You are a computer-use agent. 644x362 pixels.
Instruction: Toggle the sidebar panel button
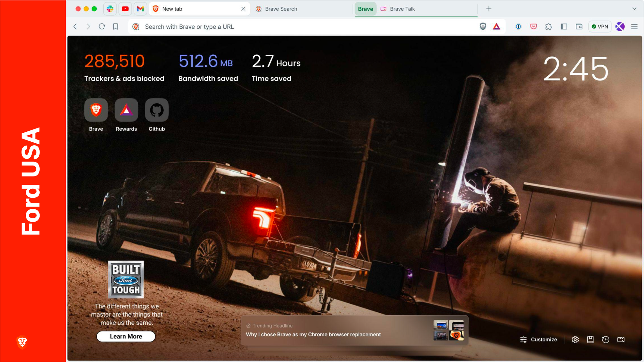click(x=563, y=27)
